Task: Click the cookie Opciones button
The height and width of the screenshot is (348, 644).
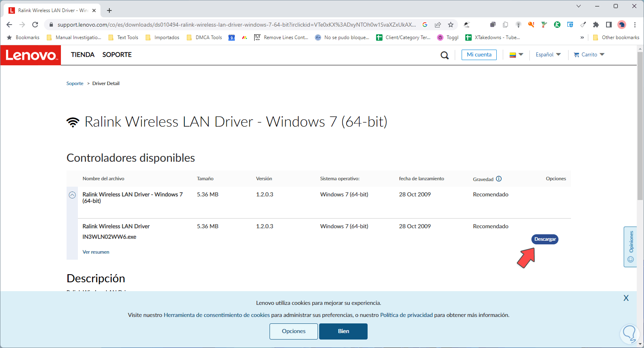Action: [294, 331]
